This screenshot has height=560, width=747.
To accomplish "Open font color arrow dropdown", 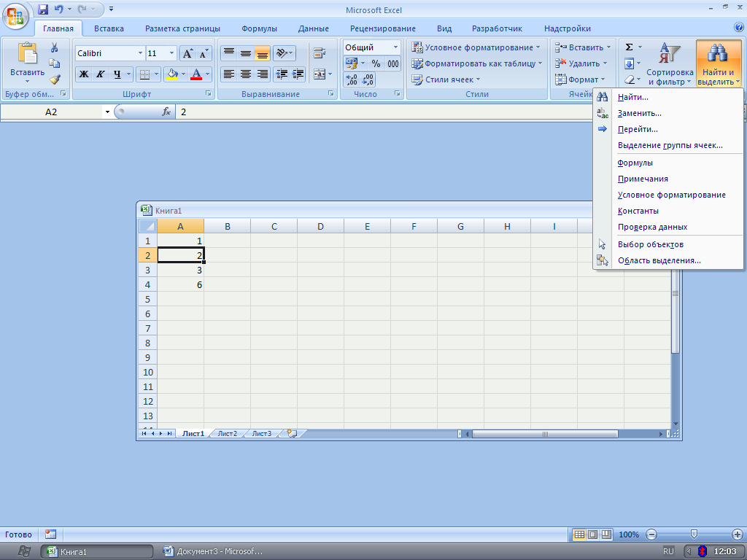I will 207,74.
